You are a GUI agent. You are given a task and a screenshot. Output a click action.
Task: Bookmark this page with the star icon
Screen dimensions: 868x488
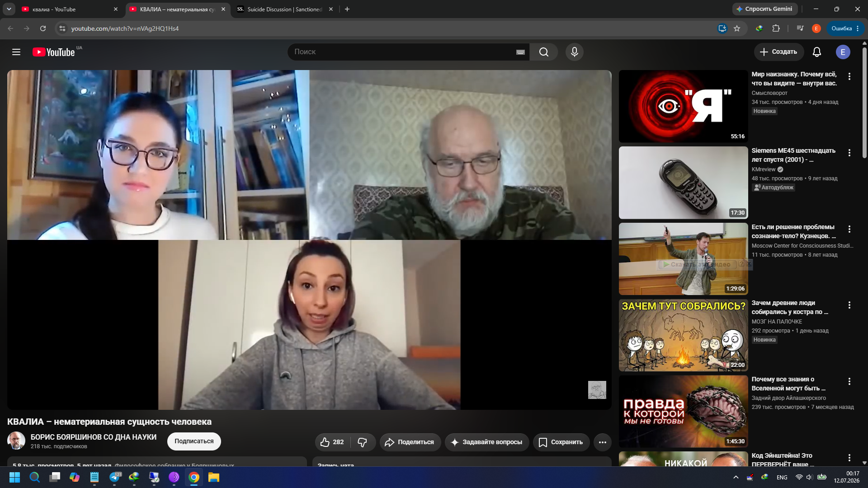[x=737, y=28]
